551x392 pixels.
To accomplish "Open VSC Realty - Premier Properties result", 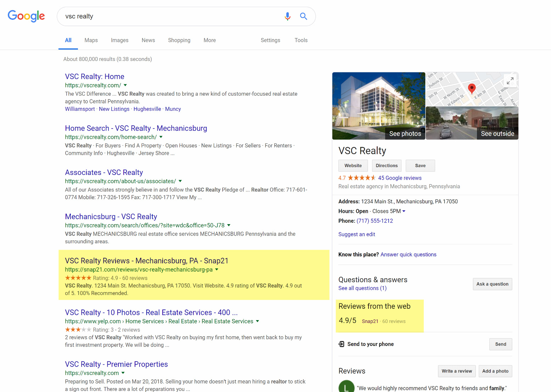I will (116, 364).
